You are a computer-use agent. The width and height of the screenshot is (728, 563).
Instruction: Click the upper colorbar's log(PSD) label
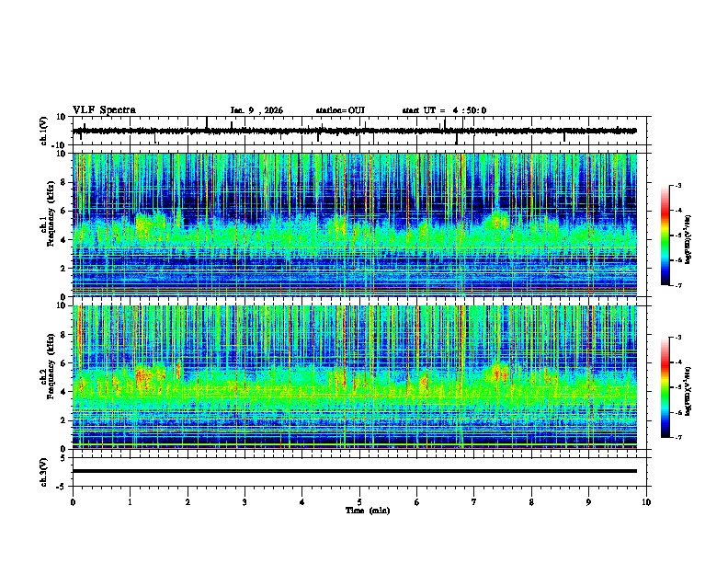pos(688,239)
